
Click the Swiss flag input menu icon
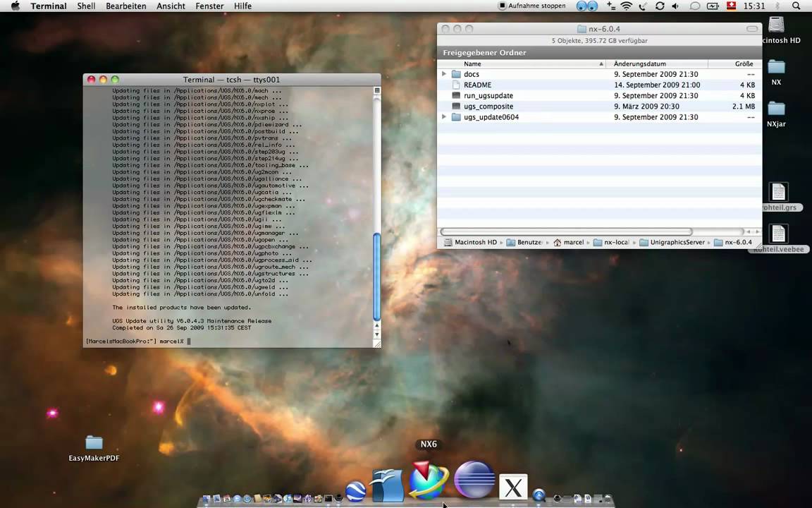[x=731, y=6]
